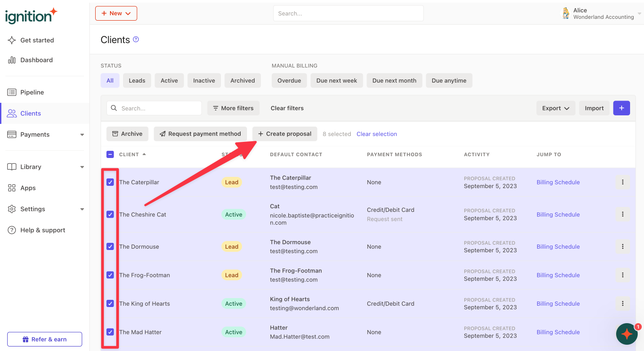Expand the Payments sidebar menu arrow
This screenshot has width=644, height=351.
point(82,135)
